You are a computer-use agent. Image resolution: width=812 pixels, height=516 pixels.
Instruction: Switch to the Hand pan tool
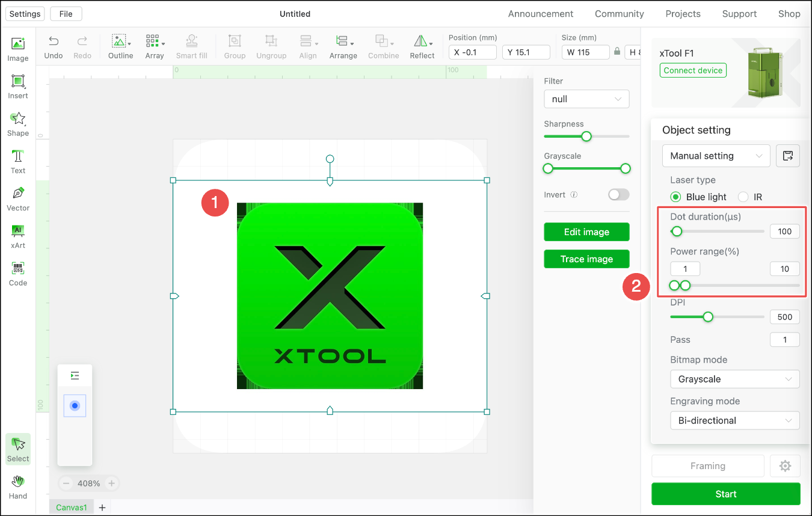[x=18, y=487]
